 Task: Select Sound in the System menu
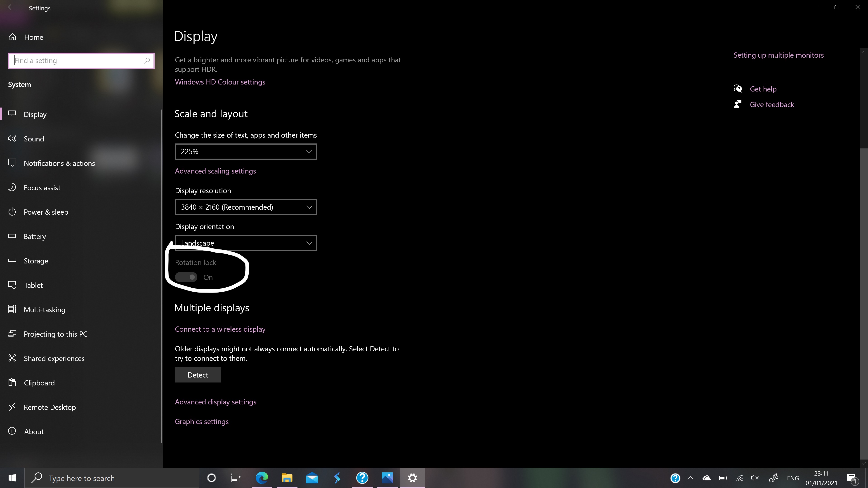point(34,139)
